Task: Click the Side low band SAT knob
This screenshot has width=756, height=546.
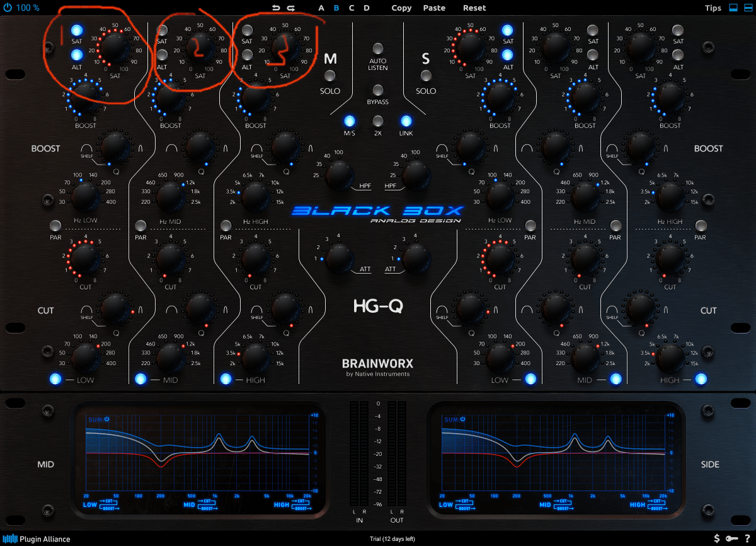Action: (470, 47)
